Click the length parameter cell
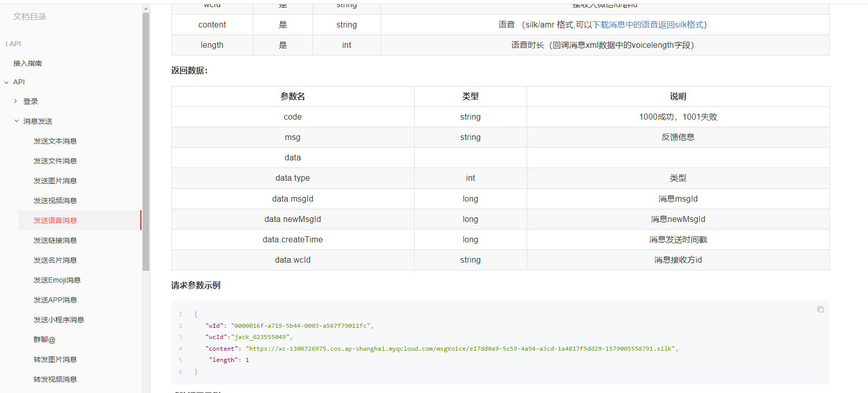868x393 pixels. [212, 45]
